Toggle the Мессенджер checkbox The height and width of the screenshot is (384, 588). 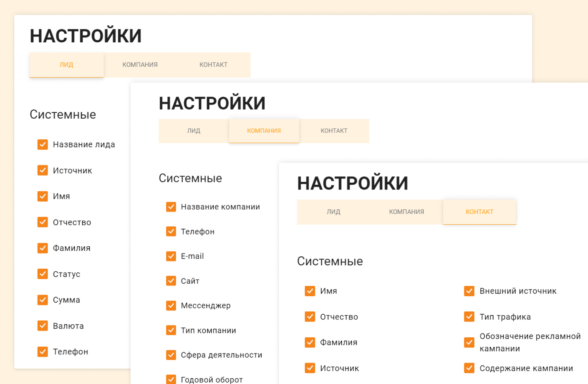point(171,306)
